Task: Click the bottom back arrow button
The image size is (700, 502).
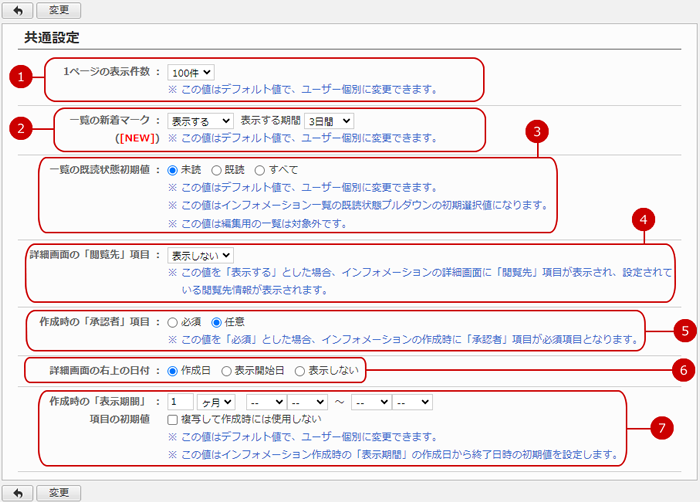Action: coord(17,493)
